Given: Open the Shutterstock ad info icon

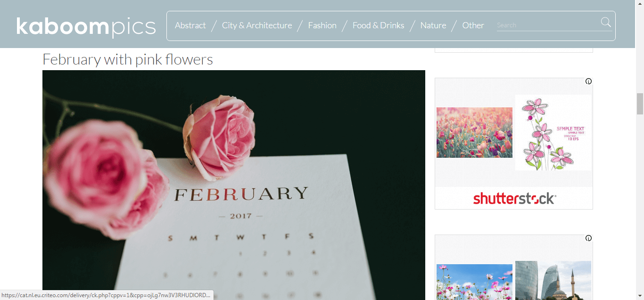Looking at the screenshot, I should point(588,81).
